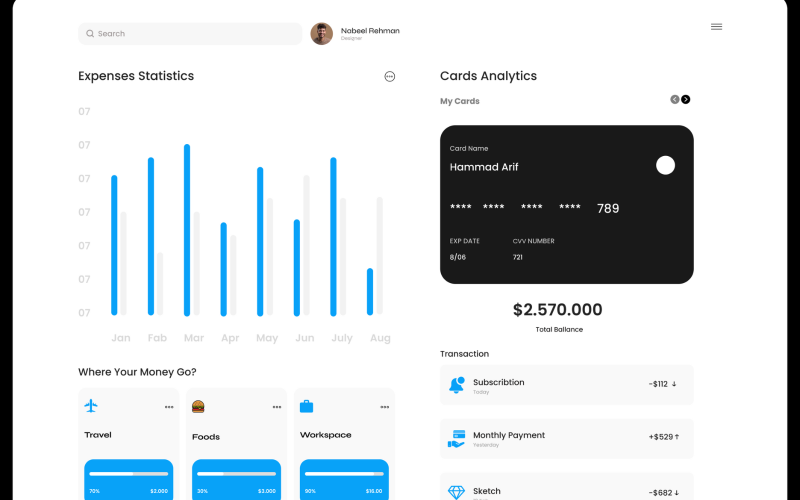Click the July bar in chart
The height and width of the screenshot is (500, 800).
[333, 236]
